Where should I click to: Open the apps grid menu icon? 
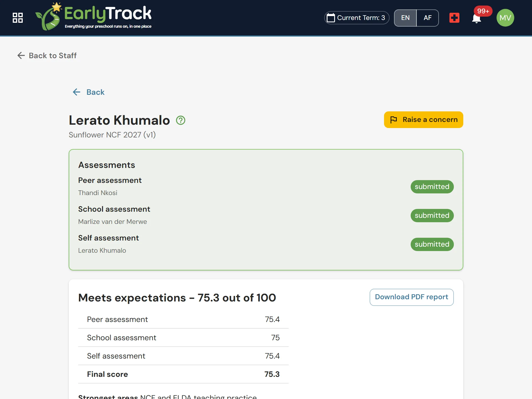[18, 18]
